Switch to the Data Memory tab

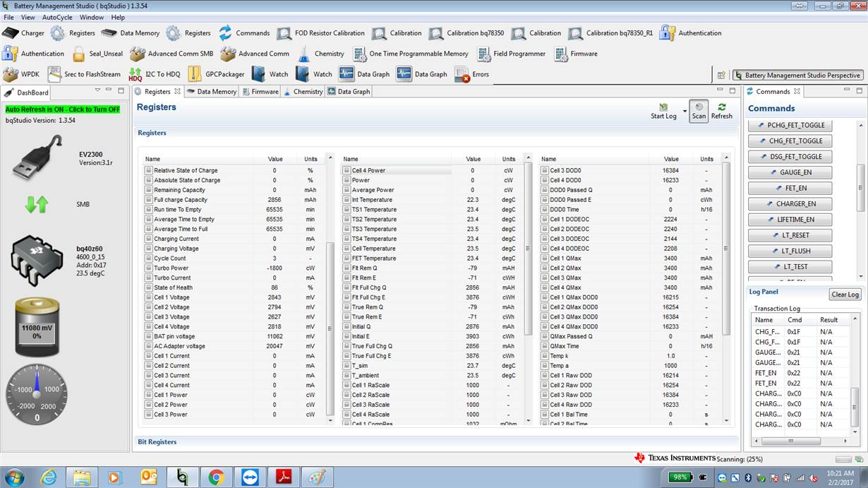click(212, 92)
